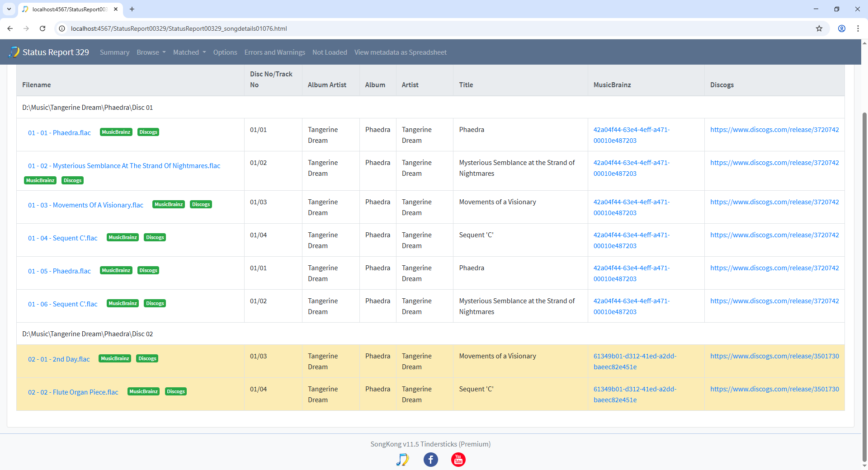Screen dimensions: 868x470
Task: Click the Status Report 329 title
Action: click(56, 52)
